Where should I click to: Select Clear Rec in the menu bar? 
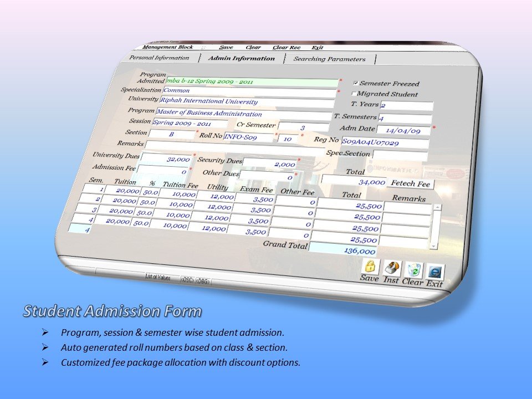(x=287, y=48)
